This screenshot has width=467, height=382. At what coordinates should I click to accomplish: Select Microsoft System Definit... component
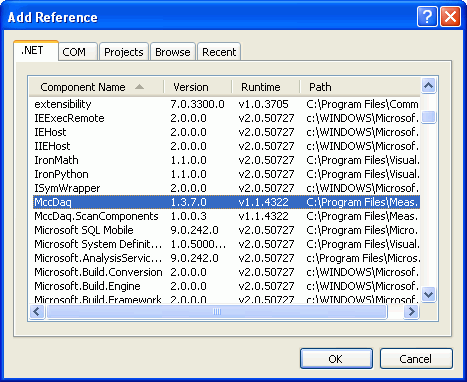point(226,244)
